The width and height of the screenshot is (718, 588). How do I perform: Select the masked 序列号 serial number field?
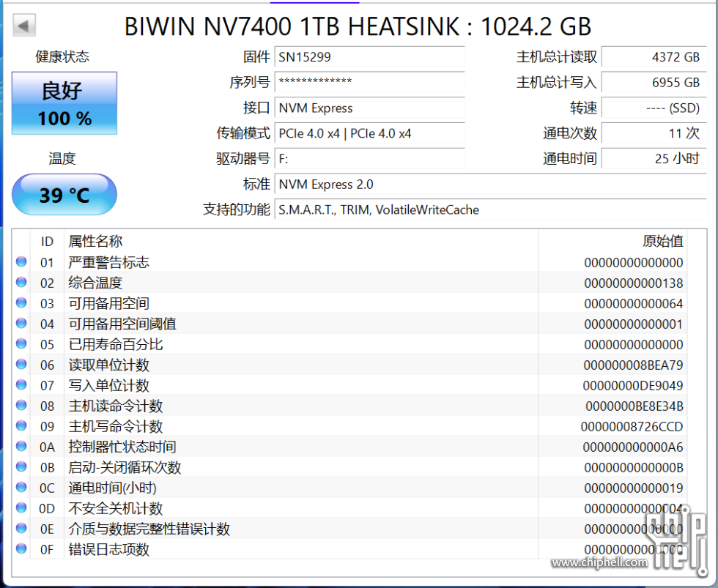(x=369, y=82)
